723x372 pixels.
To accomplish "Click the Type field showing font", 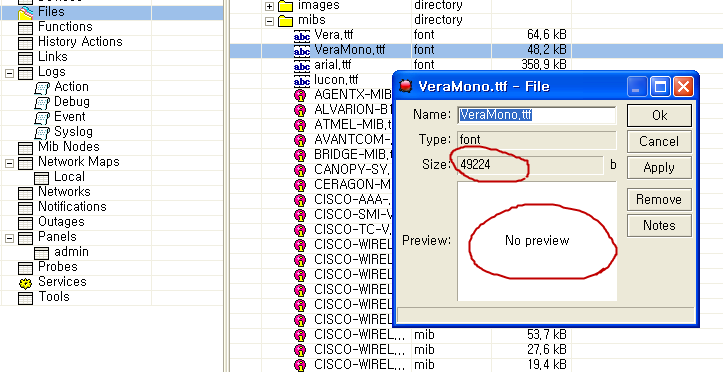I will (x=537, y=140).
